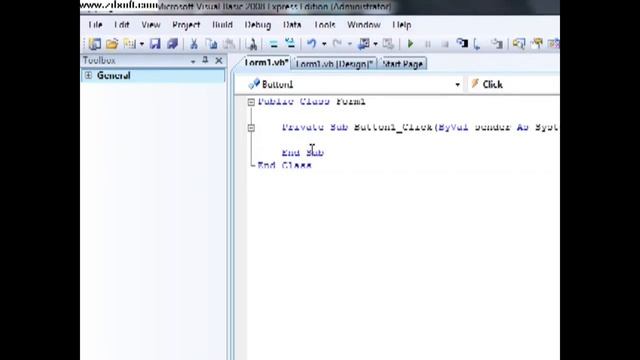Switch to the Form1.vb code tab
This screenshot has height=360, width=640.
point(266,63)
